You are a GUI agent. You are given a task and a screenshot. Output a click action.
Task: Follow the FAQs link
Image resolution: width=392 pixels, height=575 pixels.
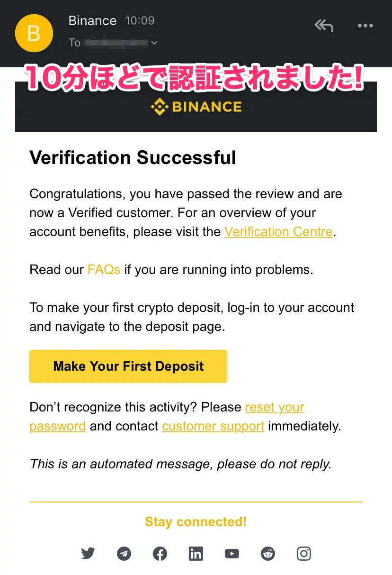[104, 270]
